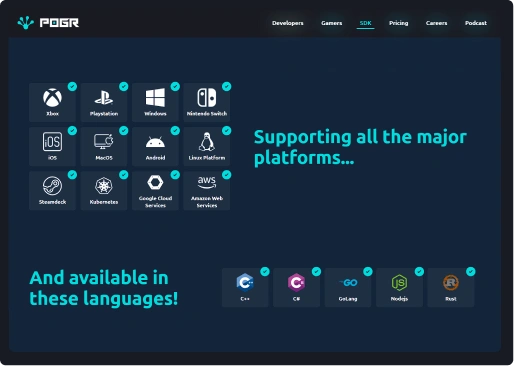Open the Pricing nav item
This screenshot has width=514, height=366.
click(399, 23)
